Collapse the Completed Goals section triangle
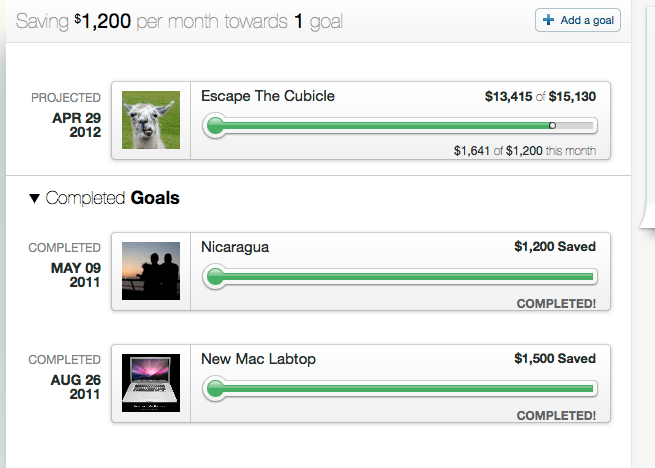The height and width of the screenshot is (468, 655). (35, 199)
